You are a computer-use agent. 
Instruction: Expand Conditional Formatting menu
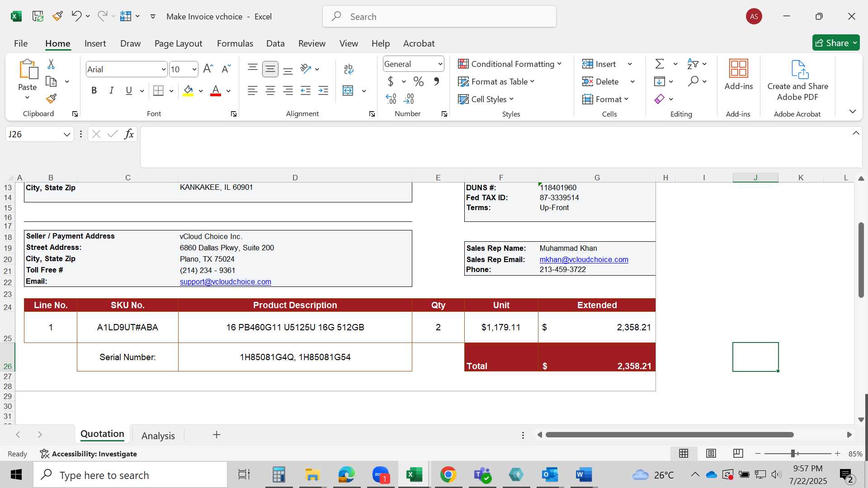[509, 64]
